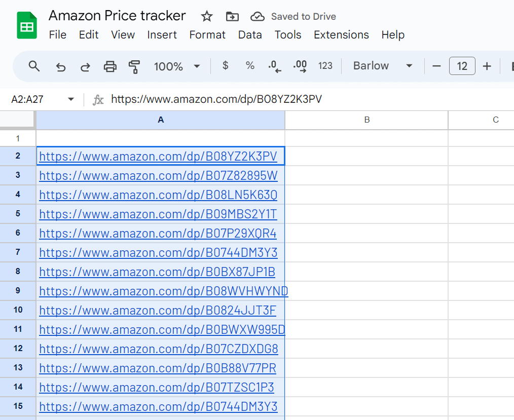Viewport: 514px width, 420px height.
Task: Click the move to folder icon
Action: pyautogui.click(x=232, y=17)
